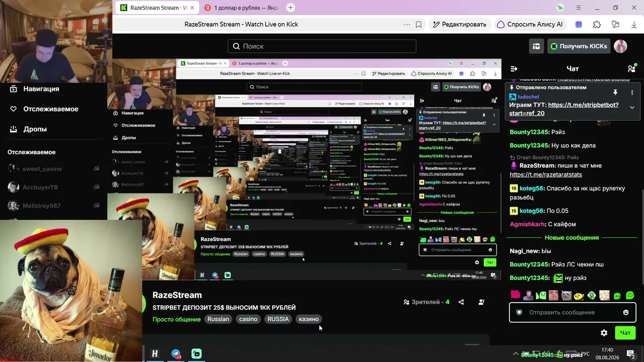Select the casino tag
Image resolution: width=644 pixels, height=362 pixels.
click(248, 319)
